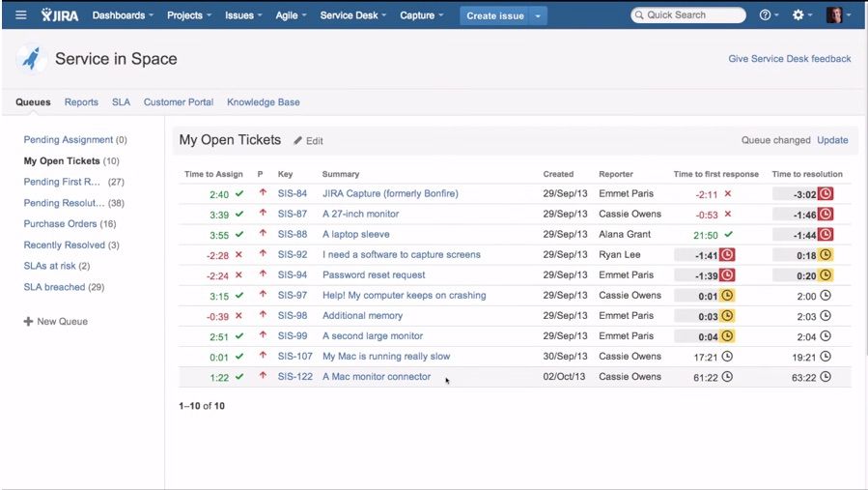This screenshot has width=868, height=490.
Task: Click yellow clock in SIS-97 first response
Action: (x=727, y=296)
